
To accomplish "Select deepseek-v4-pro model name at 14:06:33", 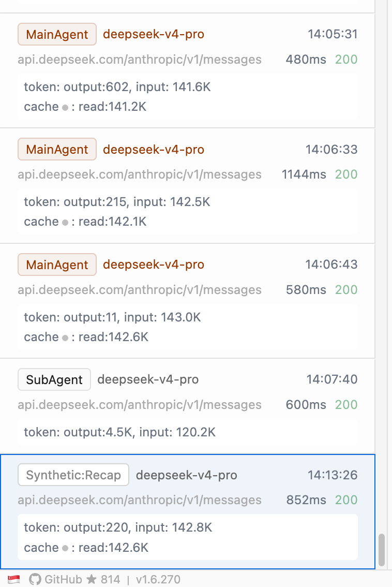I will point(154,150).
